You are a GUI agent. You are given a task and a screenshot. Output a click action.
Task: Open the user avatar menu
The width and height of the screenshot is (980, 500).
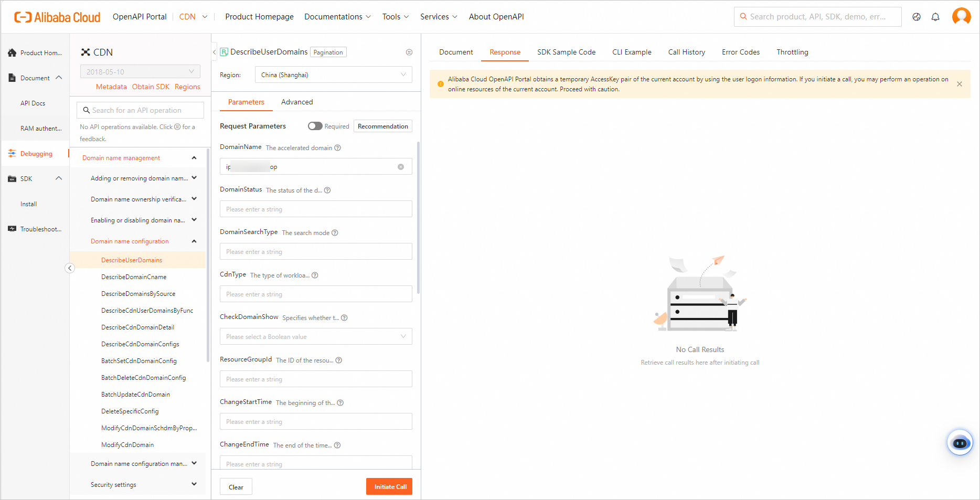[x=961, y=16]
